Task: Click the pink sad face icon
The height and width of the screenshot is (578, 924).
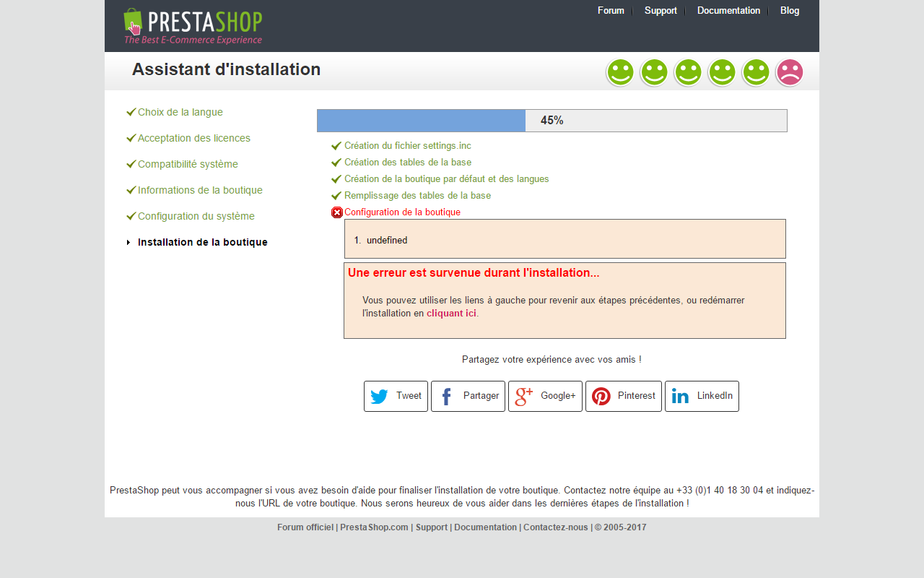Action: pos(790,73)
